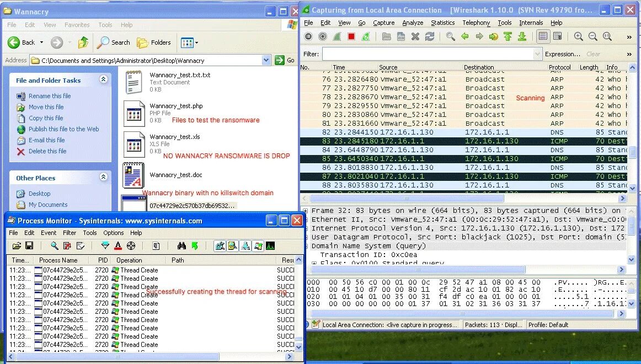The height and width of the screenshot is (364, 641).
Task: Click Wireshark's green shark-fin start capture icon
Action: [337, 37]
